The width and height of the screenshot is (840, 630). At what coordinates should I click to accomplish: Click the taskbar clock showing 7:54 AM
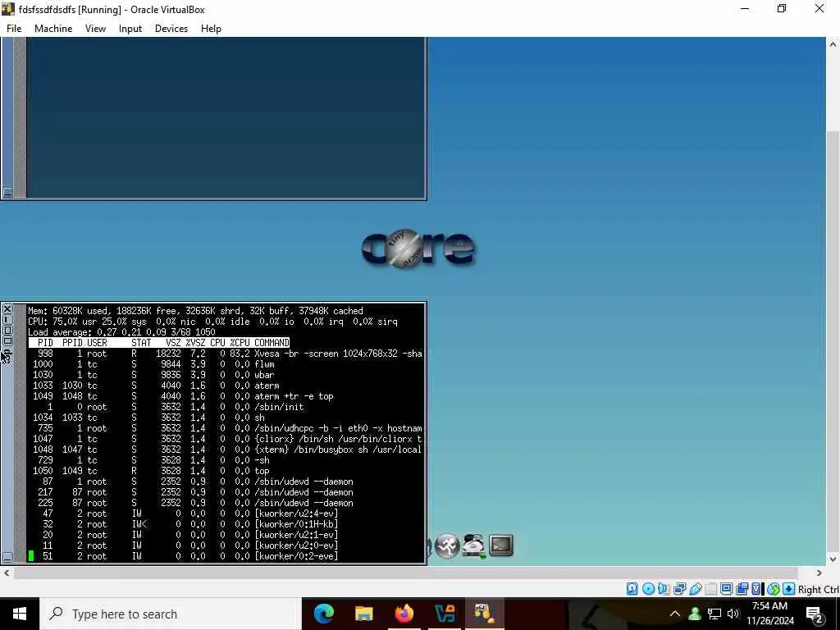pos(770,614)
